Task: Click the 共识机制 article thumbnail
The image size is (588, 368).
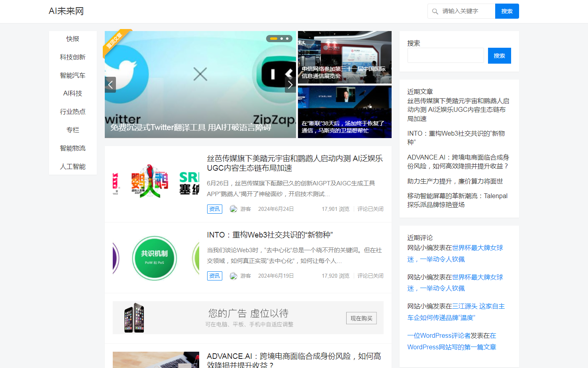Action: [156, 259]
